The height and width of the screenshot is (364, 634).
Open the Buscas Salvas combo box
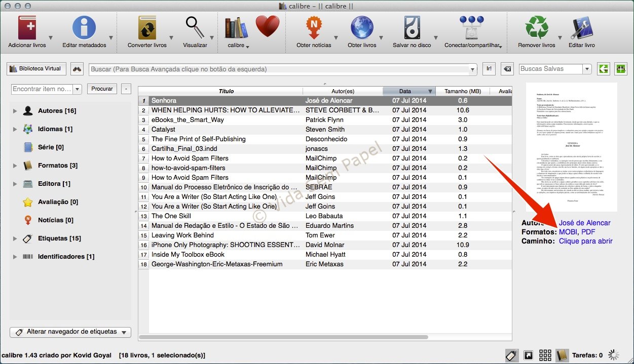(555, 69)
